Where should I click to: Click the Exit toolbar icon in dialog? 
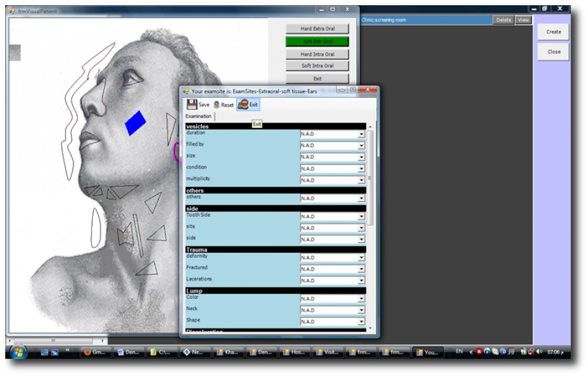pyautogui.click(x=242, y=104)
